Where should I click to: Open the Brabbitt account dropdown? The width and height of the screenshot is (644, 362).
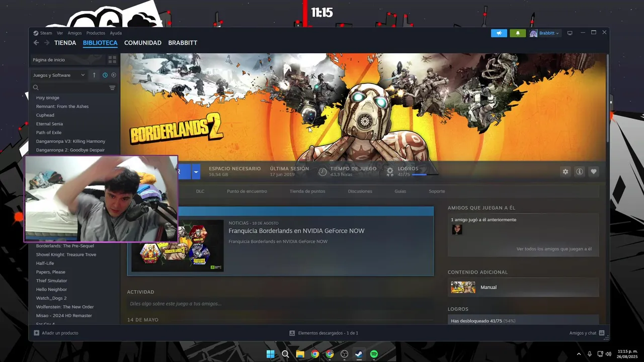(x=549, y=33)
